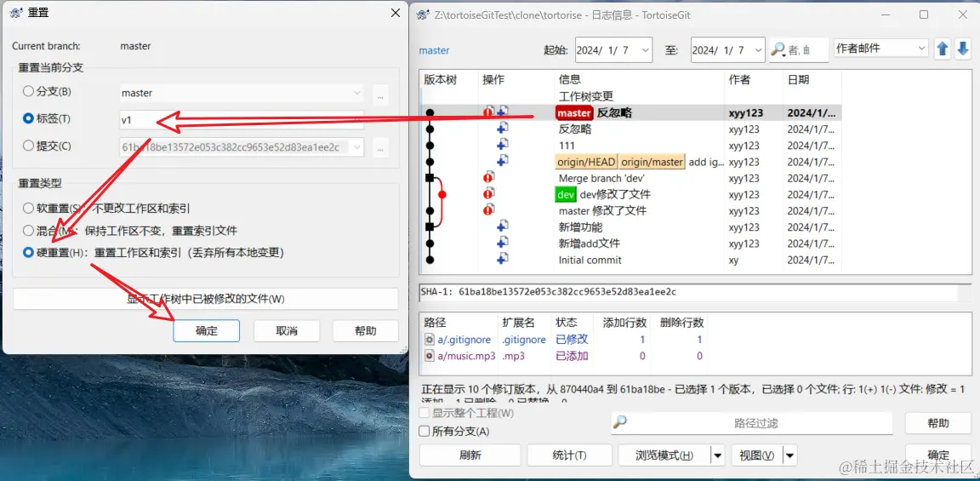Click the 添加行数 column header
Viewport: 980px width, 481px height.
click(x=624, y=323)
